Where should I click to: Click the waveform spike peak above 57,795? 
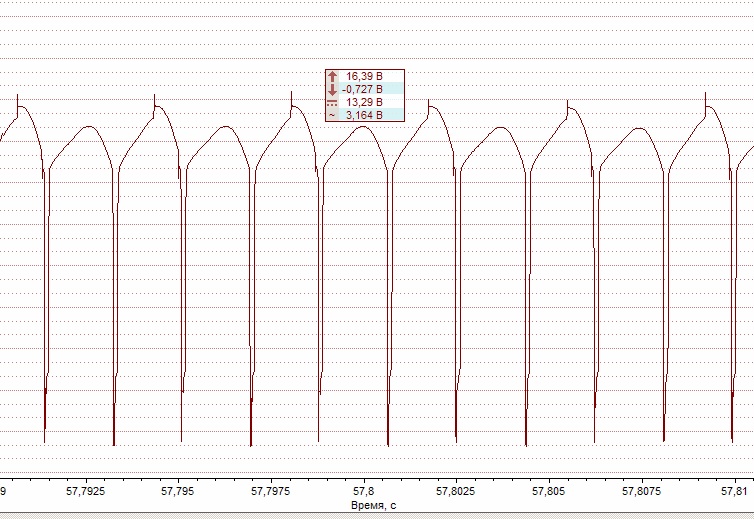point(154,97)
